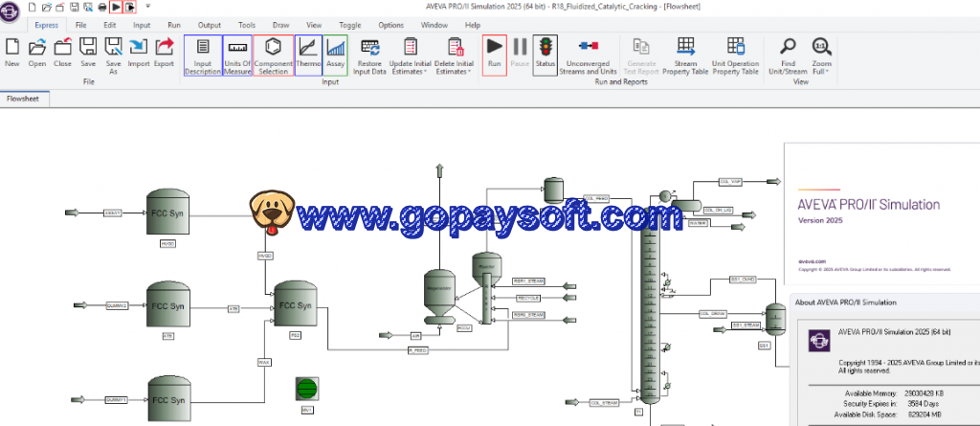Open the Window menu tab
Screen dimensions: 980x426
[x=434, y=25]
